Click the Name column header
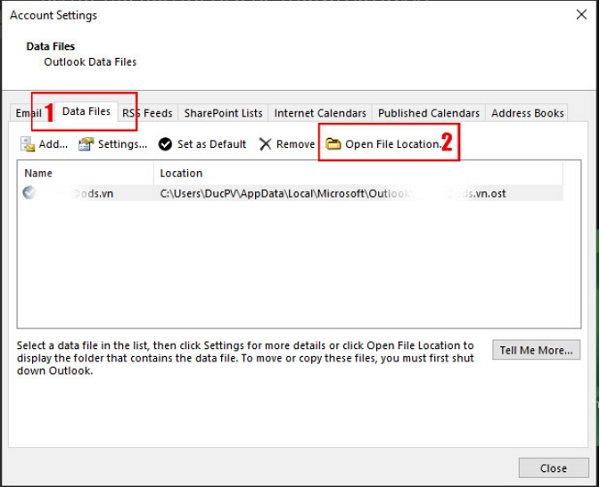The width and height of the screenshot is (600, 487). pyautogui.click(x=85, y=173)
